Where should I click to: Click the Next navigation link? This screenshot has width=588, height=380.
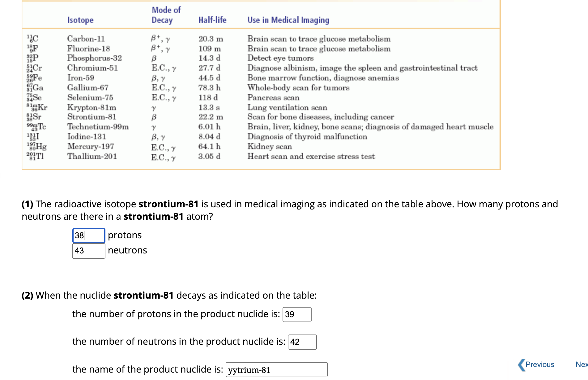coord(581,365)
